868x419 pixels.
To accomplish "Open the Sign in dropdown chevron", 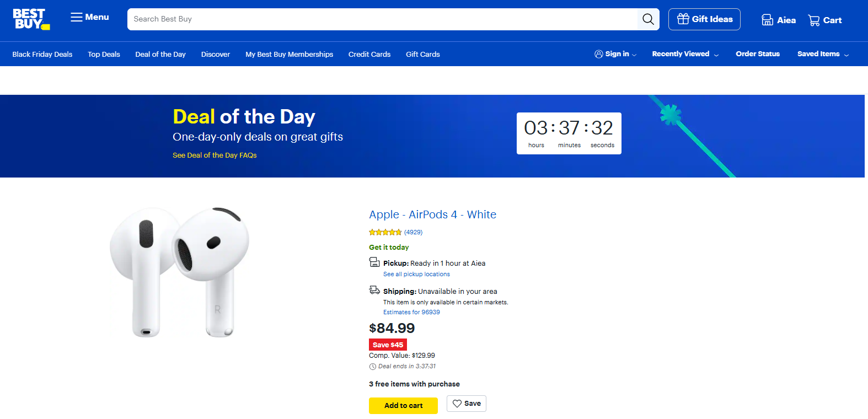I will (x=634, y=55).
